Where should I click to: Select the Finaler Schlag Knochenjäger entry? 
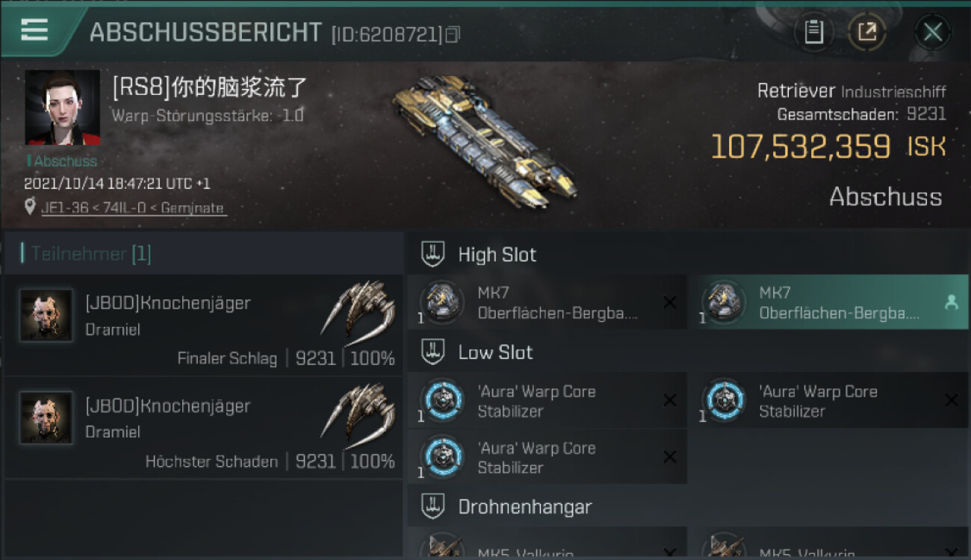pyautogui.click(x=203, y=325)
